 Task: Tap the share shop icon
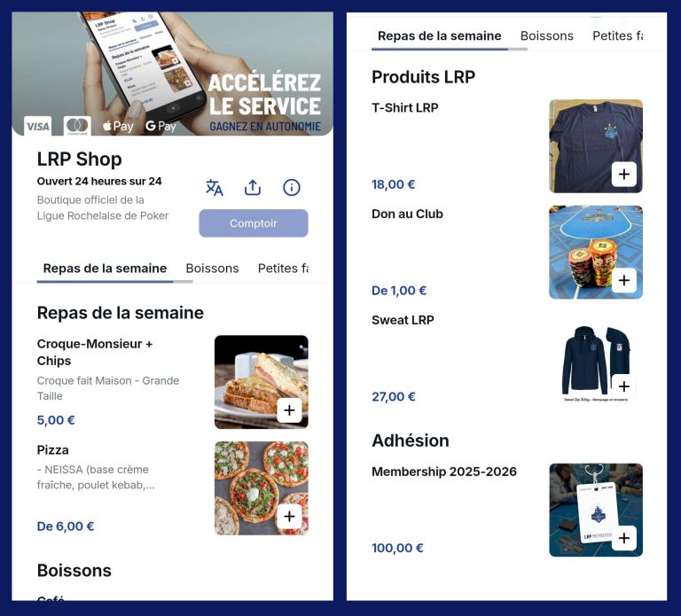pos(253,188)
